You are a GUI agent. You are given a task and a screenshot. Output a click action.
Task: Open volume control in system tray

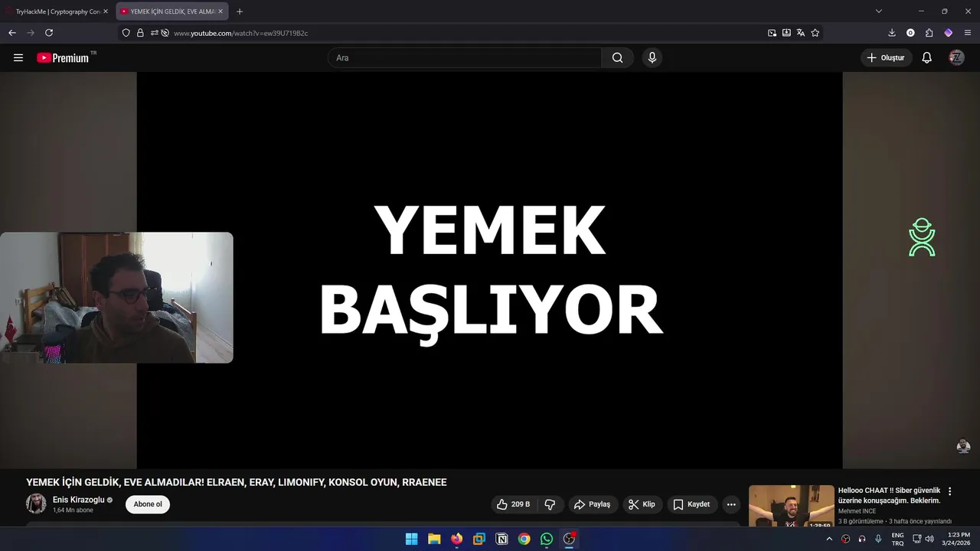coord(929,539)
